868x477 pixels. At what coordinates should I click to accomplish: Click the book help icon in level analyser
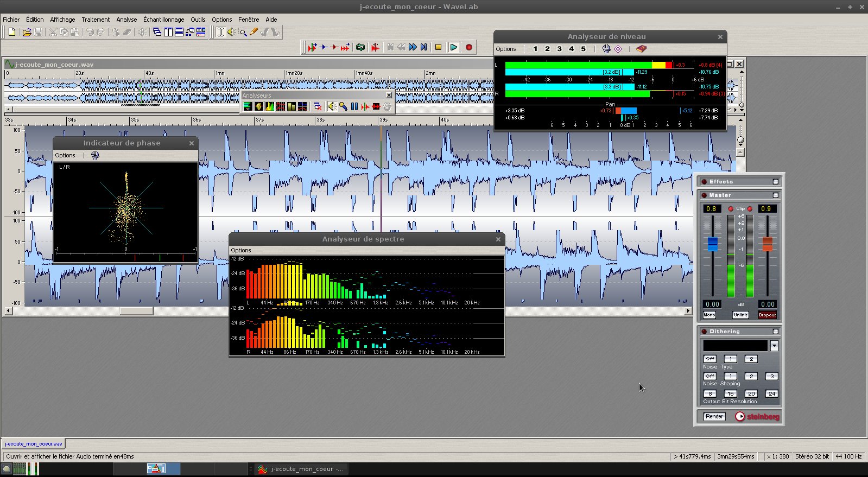point(641,49)
